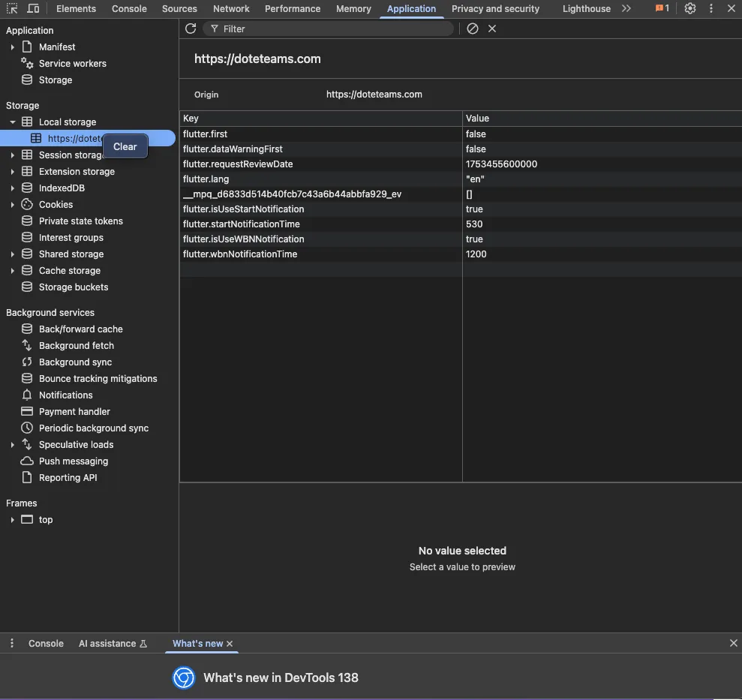Activate the inspect element picker icon

[12, 8]
